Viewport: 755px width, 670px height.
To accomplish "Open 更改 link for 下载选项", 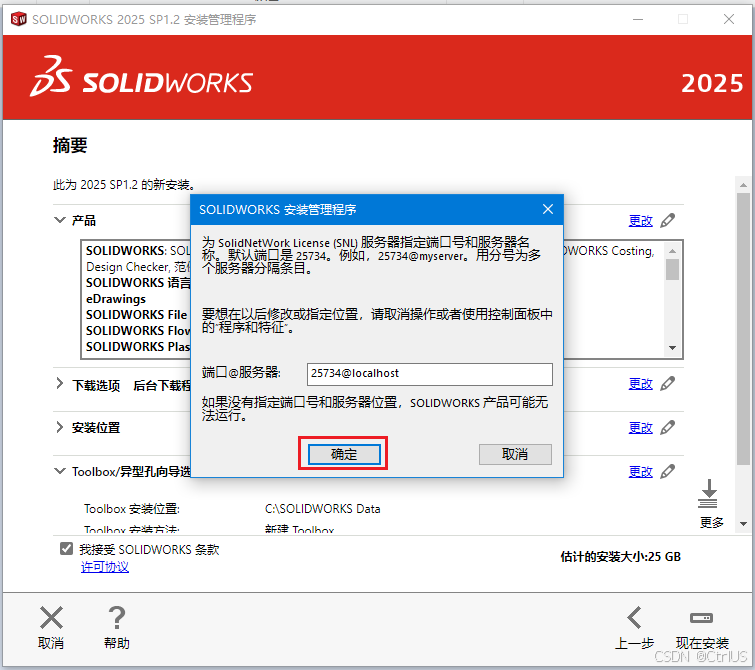I will pyautogui.click(x=640, y=384).
